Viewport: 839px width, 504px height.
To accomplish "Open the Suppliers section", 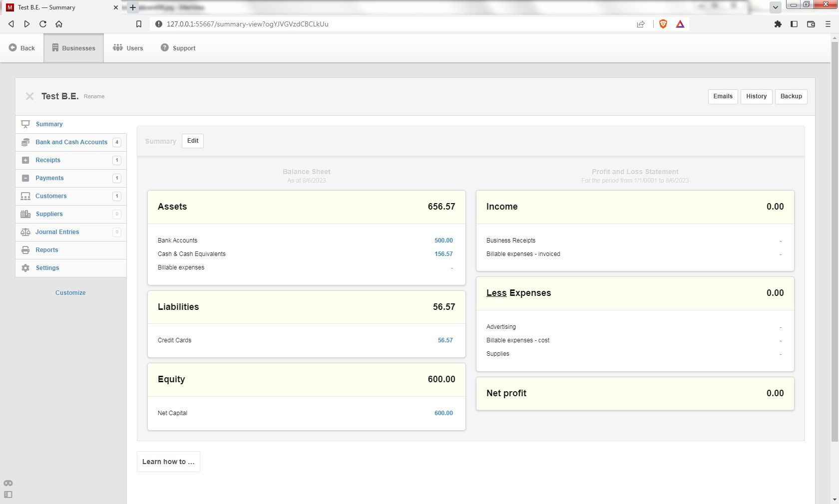I will pyautogui.click(x=70, y=214).
